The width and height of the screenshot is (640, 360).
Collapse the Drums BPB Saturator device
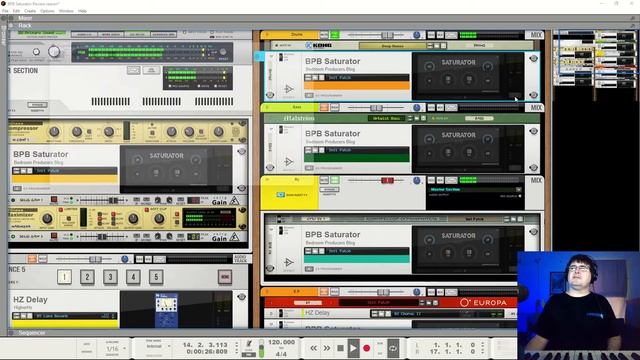coord(271,56)
